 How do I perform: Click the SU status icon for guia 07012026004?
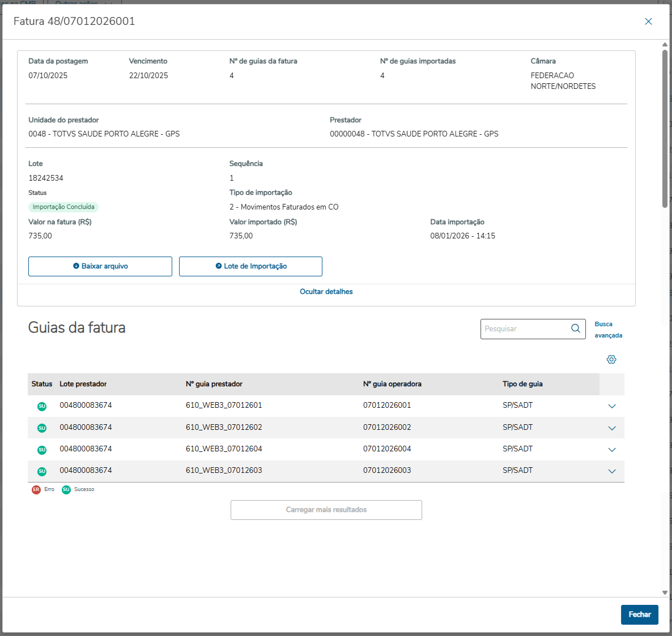(x=42, y=450)
